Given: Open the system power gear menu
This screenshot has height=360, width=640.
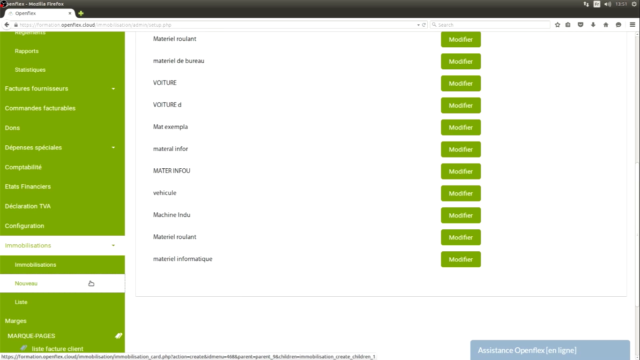Looking at the screenshot, I should (x=634, y=4).
